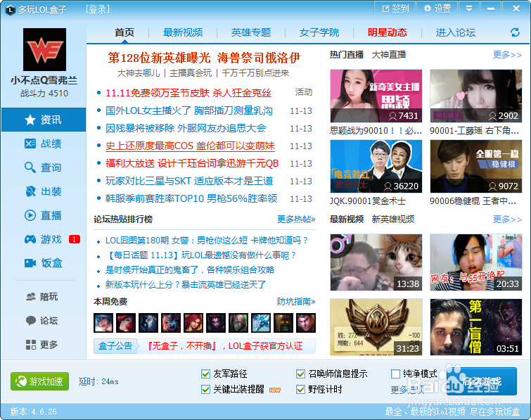Image resolution: width=531 pixels, height=420 pixels.
Task: Click the 启动游戏 launch button
Action: coord(482,381)
